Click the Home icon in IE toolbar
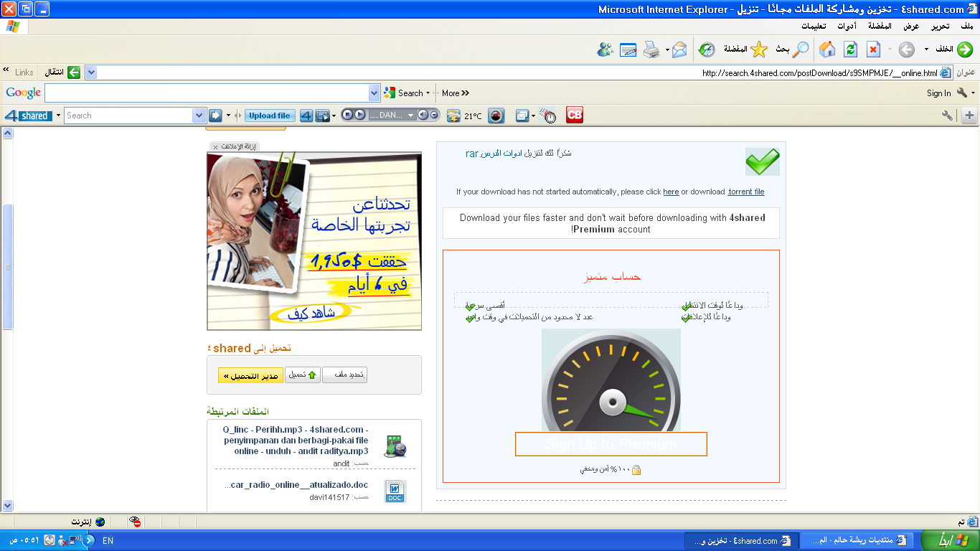The height and width of the screenshot is (551, 980). tap(827, 49)
